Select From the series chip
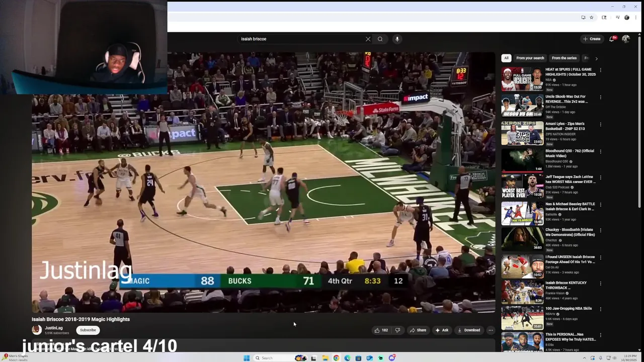 (x=564, y=58)
